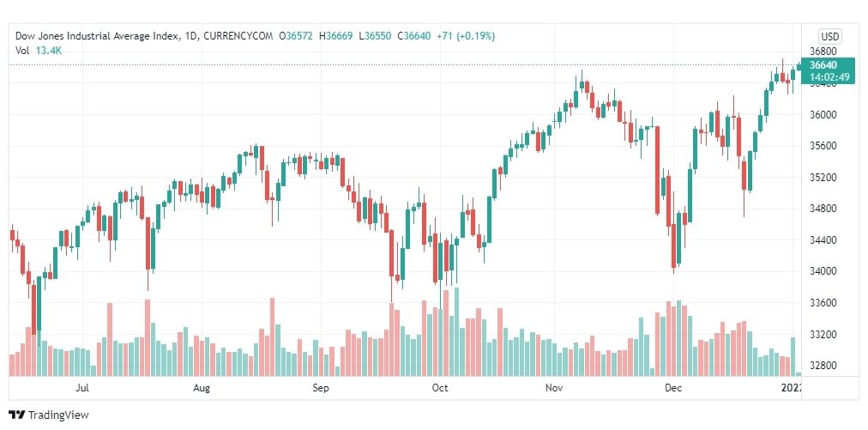The width and height of the screenshot is (868, 430).
Task: Click the +71 (+0.19%) change value
Action: pos(466,36)
